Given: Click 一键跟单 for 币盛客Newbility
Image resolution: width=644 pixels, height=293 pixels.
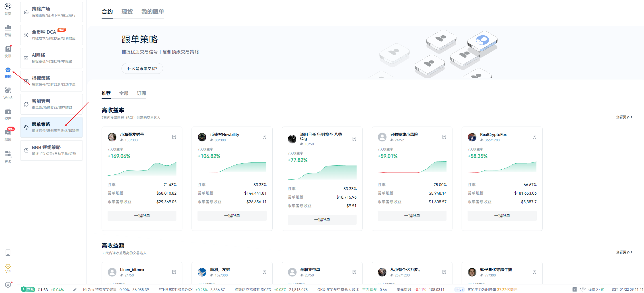Looking at the screenshot, I should point(232,216).
